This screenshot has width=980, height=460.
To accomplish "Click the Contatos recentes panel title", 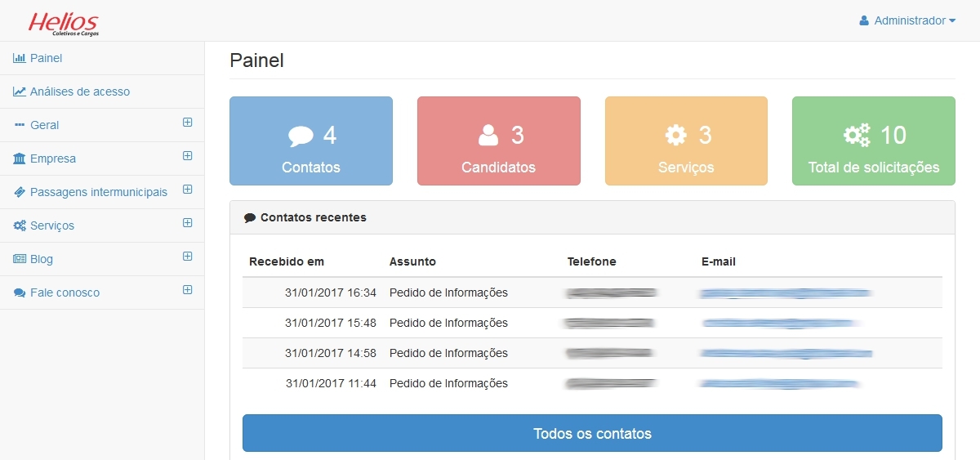I will [314, 218].
